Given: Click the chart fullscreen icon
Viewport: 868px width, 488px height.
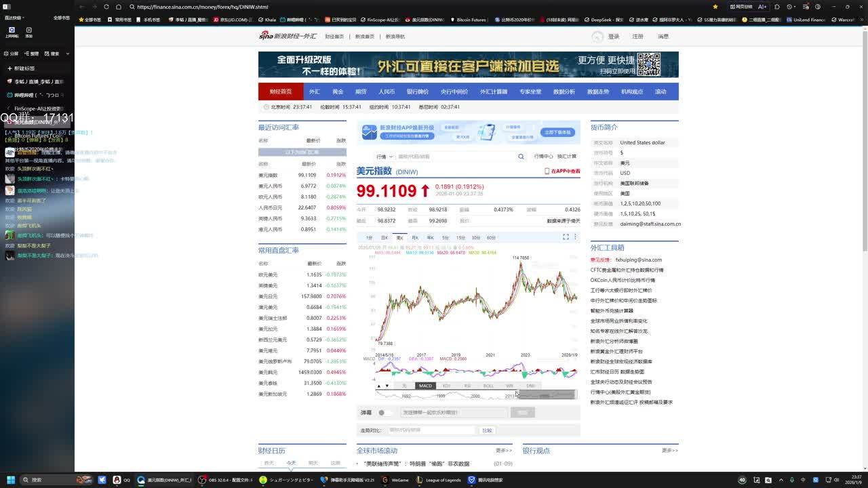Looking at the screenshot, I should [x=566, y=237].
